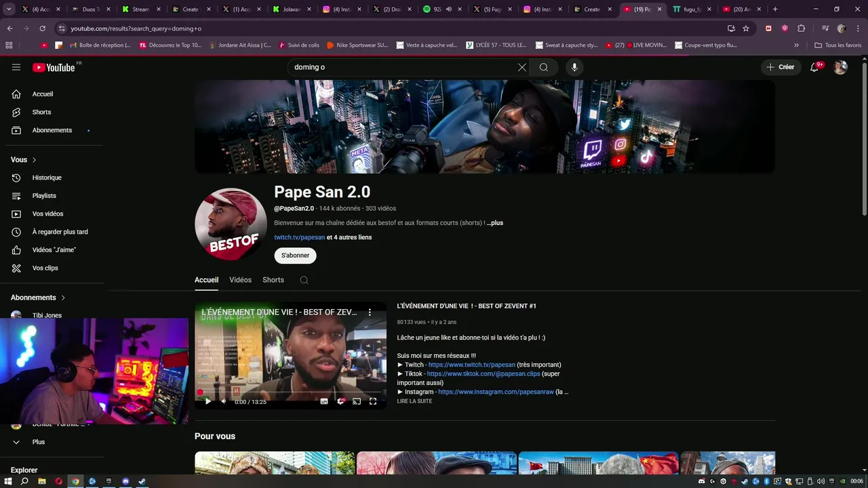Switch to the Vidéos channel tab
This screenshot has height=488, width=868.
[240, 280]
